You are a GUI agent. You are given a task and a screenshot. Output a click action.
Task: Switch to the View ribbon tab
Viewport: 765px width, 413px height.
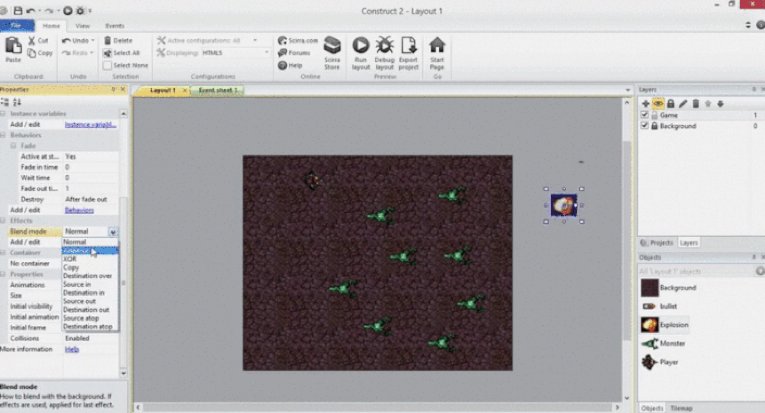82,26
